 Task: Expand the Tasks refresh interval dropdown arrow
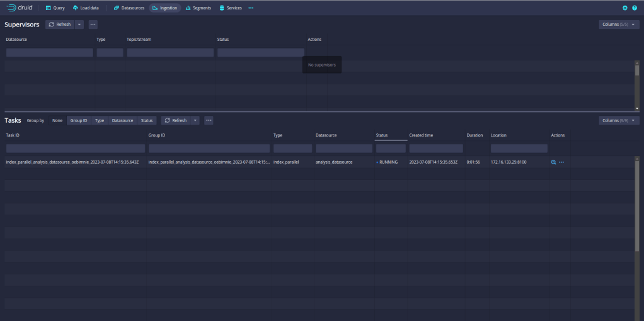tap(195, 120)
